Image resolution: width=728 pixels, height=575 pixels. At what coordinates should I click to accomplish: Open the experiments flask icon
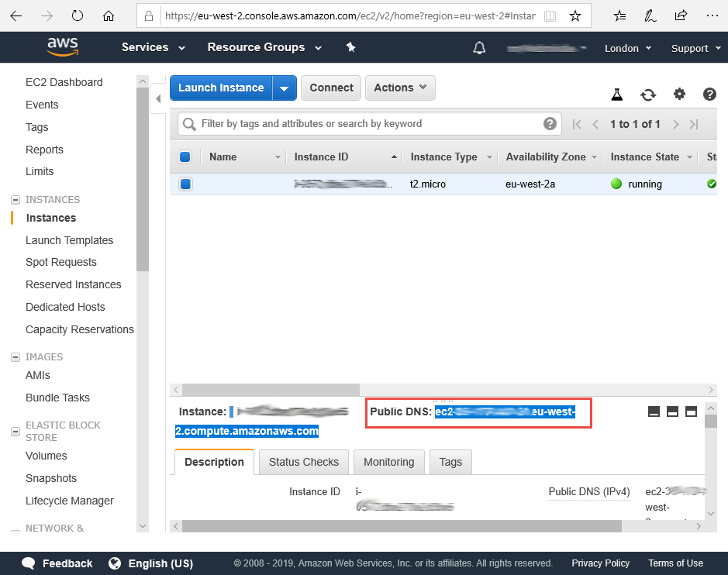pyautogui.click(x=616, y=95)
